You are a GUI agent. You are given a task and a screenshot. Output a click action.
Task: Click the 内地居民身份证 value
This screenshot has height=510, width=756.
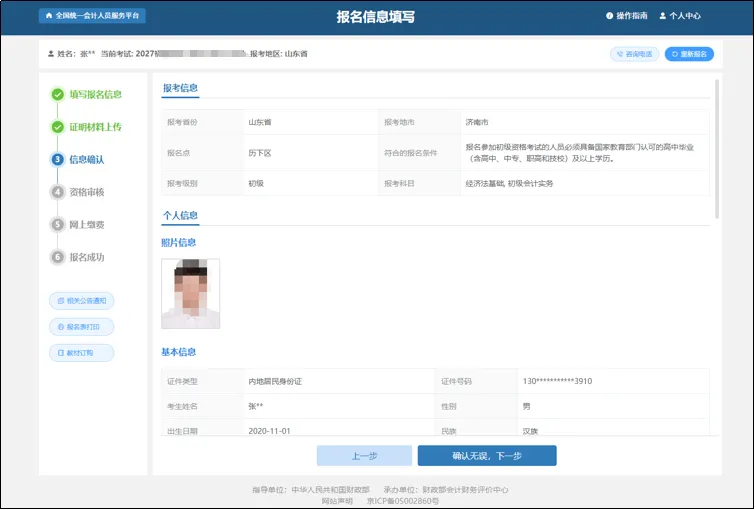[x=275, y=381]
